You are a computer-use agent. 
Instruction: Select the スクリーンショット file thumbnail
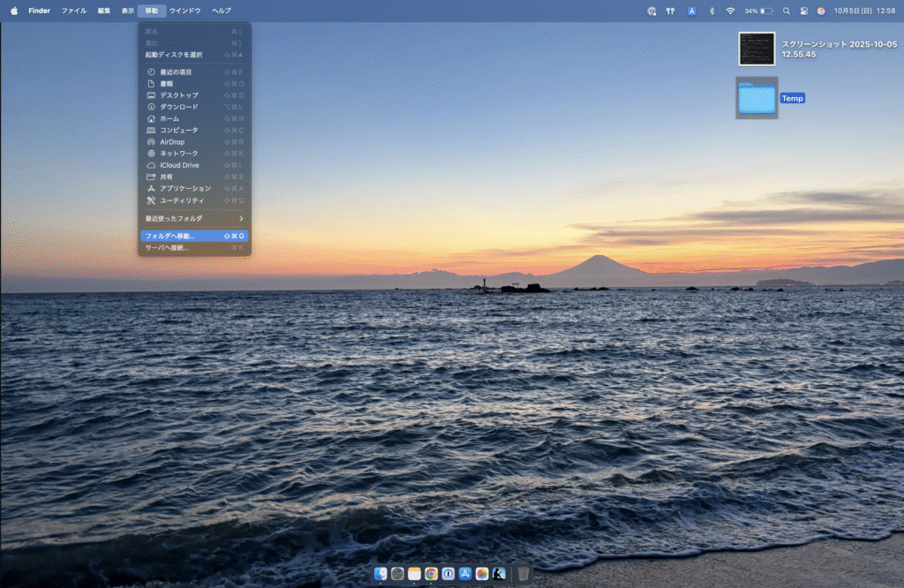click(757, 49)
